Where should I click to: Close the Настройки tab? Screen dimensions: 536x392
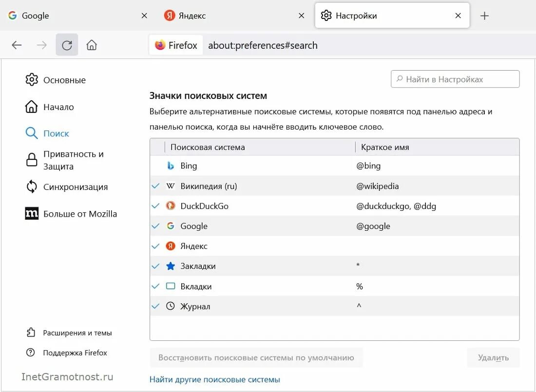(x=458, y=16)
